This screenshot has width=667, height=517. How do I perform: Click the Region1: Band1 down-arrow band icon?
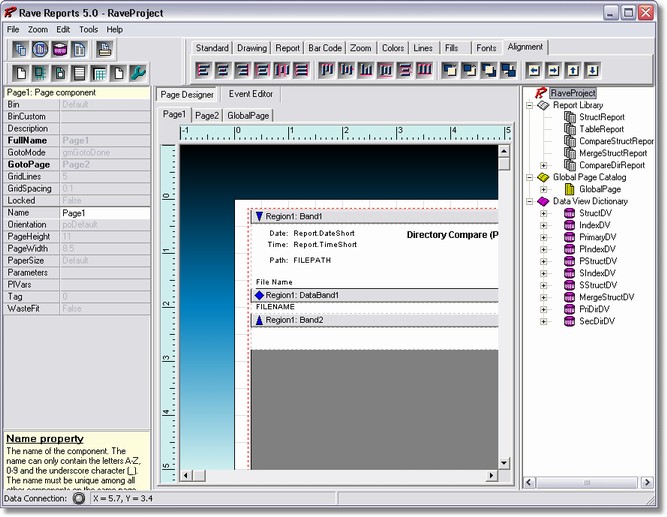click(x=259, y=217)
